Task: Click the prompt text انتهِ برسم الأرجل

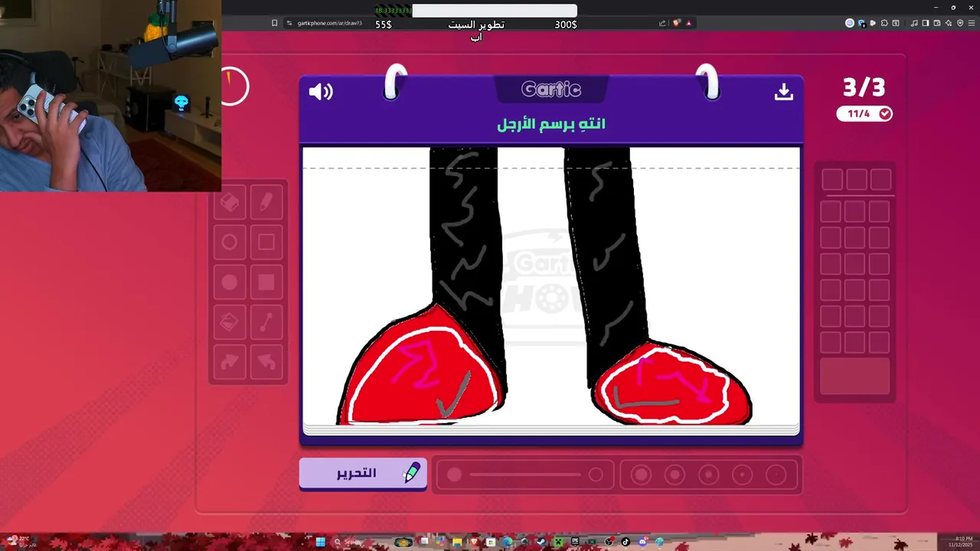Action: 551,124
